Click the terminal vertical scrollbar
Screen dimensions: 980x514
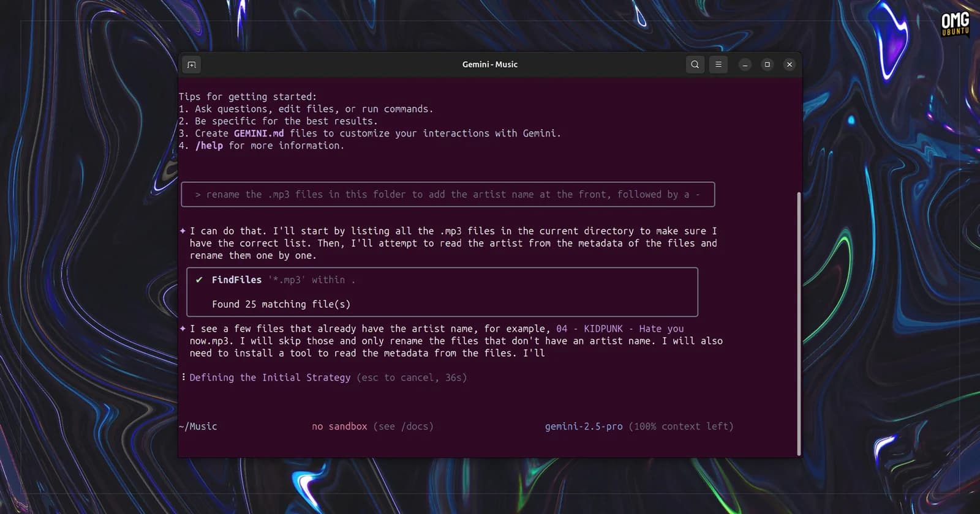pyautogui.click(x=799, y=324)
